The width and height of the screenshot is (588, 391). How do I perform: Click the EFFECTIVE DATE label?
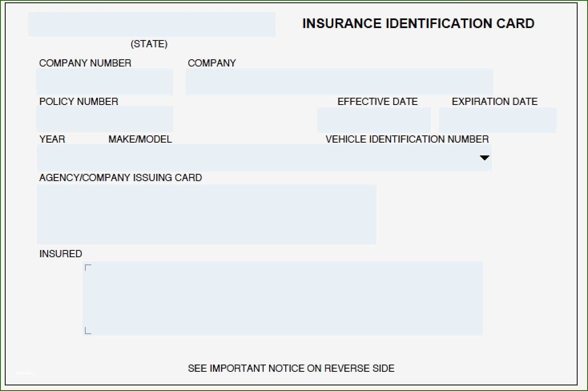[x=377, y=101]
